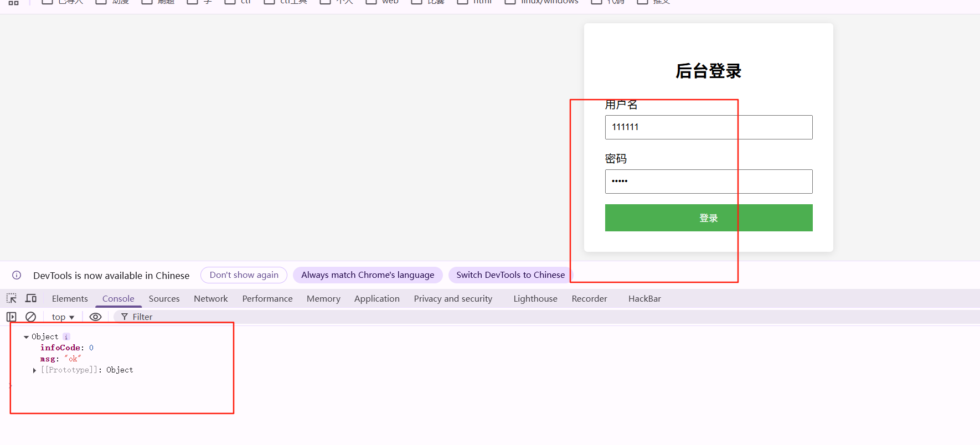Switch to the Performance tab
Screen dimensions: 980x445
267,298
